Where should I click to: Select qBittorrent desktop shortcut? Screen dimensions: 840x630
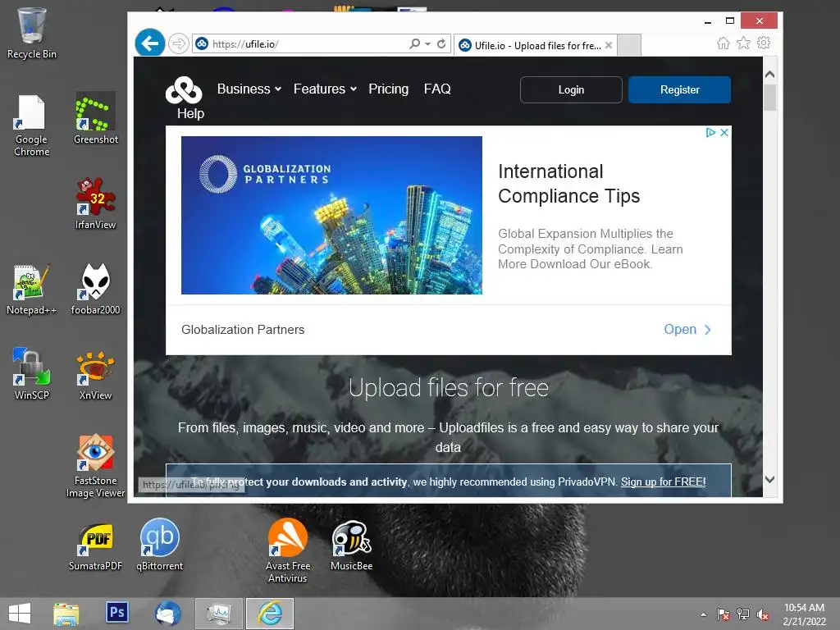(160, 546)
